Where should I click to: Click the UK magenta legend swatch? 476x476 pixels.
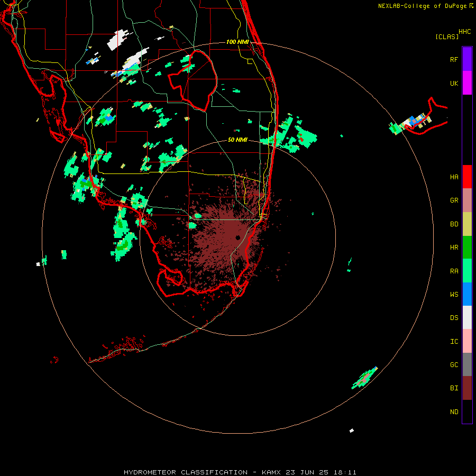point(467,83)
